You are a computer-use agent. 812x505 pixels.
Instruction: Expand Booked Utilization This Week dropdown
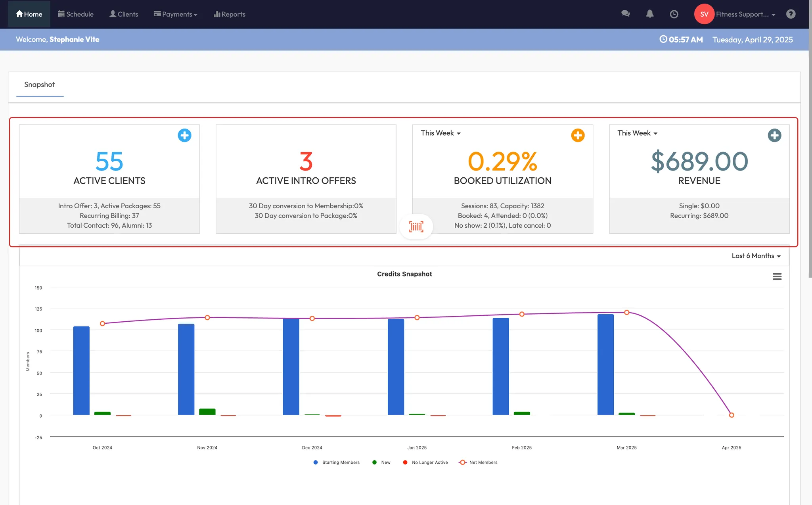[x=440, y=133]
